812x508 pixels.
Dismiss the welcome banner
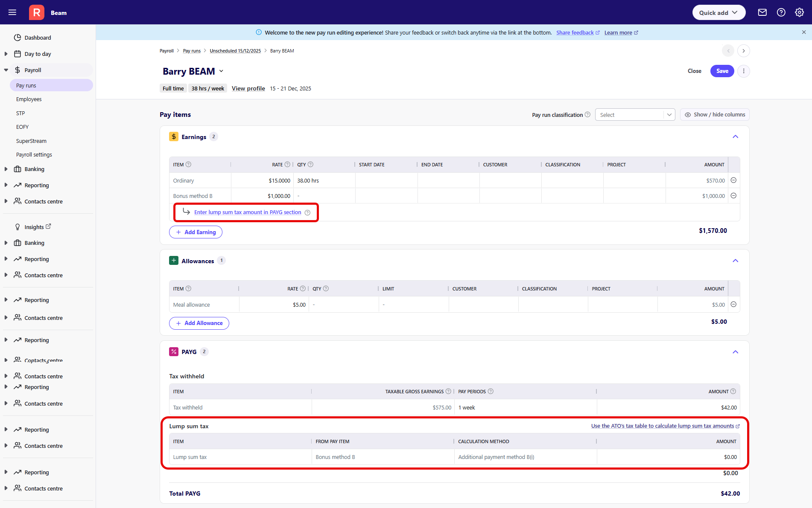click(x=803, y=32)
